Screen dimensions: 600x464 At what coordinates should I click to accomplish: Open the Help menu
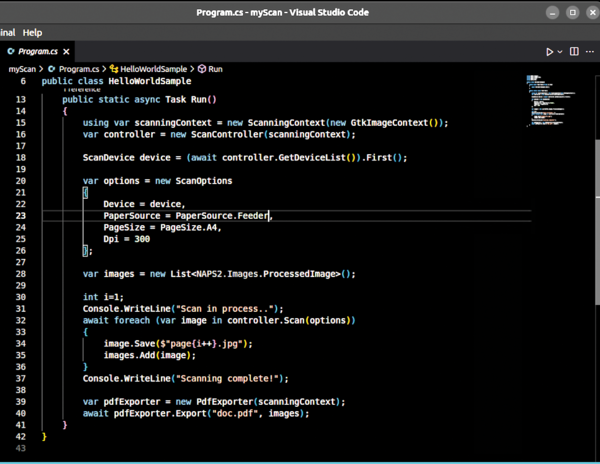32,33
